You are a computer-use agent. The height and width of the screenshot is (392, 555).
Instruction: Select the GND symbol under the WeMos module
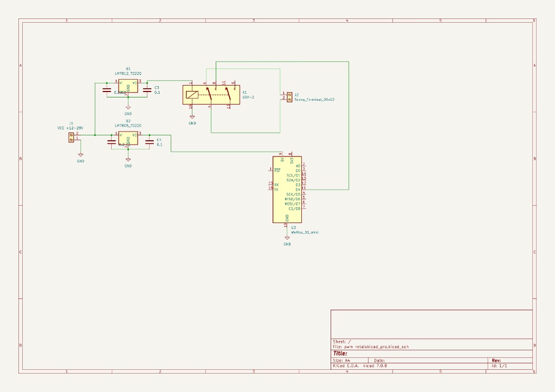(287, 238)
